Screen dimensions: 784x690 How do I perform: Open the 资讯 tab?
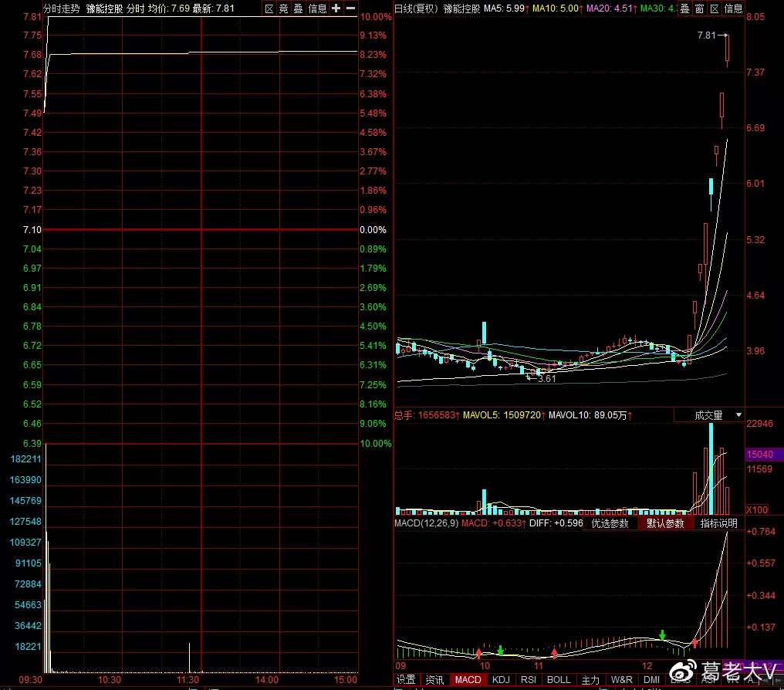[434, 679]
